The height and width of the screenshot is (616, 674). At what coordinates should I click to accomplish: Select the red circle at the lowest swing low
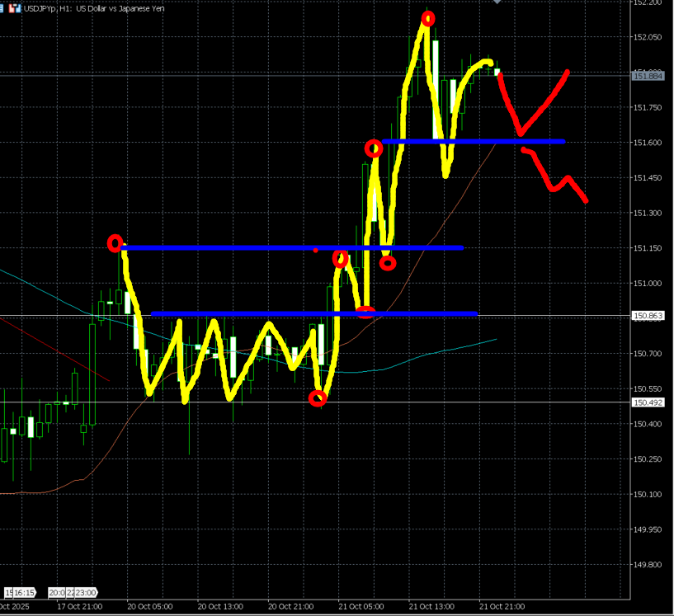point(318,398)
